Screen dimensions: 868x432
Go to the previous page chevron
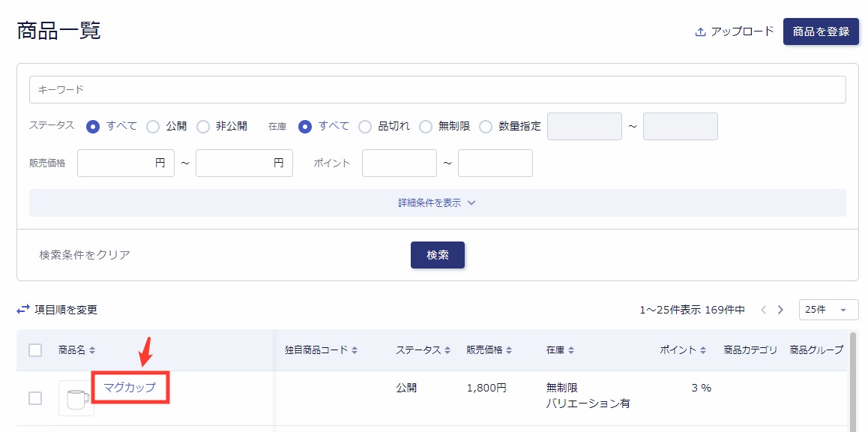[763, 310]
